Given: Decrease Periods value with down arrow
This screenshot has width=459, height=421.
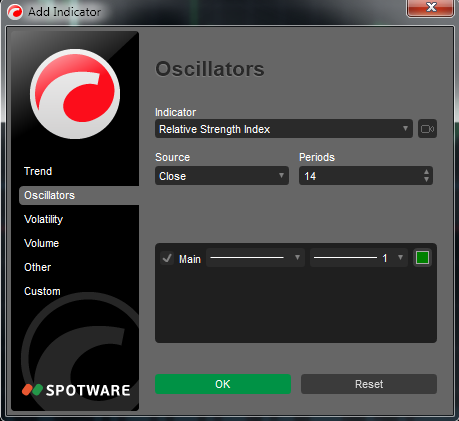Looking at the screenshot, I should [426, 179].
